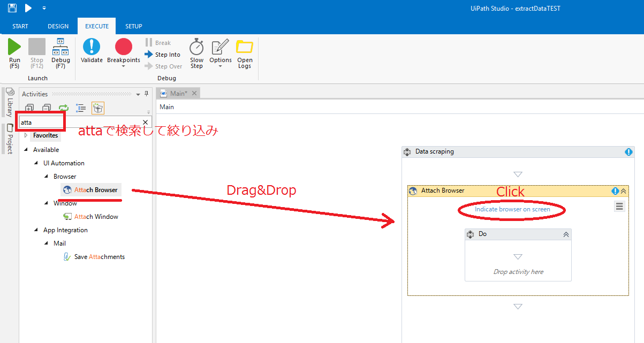Start Debug (F7) mode
Image resolution: width=644 pixels, height=343 pixels.
[x=60, y=54]
